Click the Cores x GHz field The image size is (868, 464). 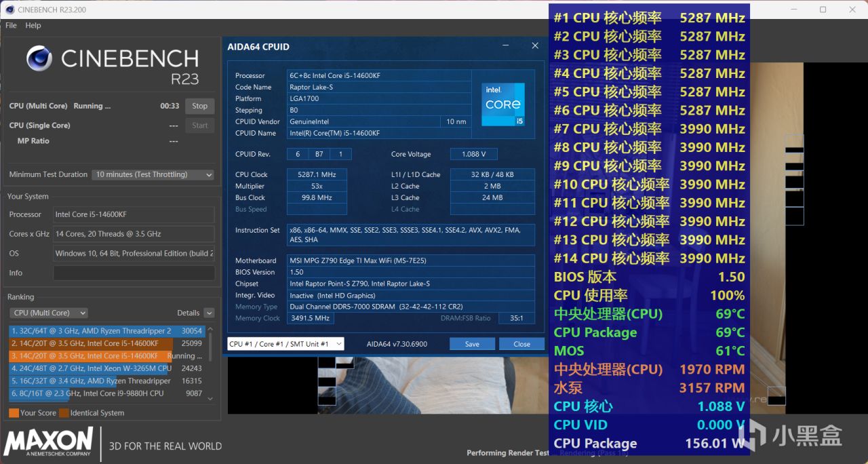134,234
